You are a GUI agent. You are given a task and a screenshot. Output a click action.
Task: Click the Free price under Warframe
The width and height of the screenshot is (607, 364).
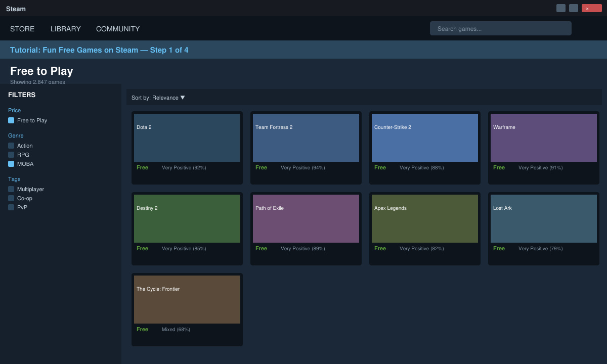[499, 167]
